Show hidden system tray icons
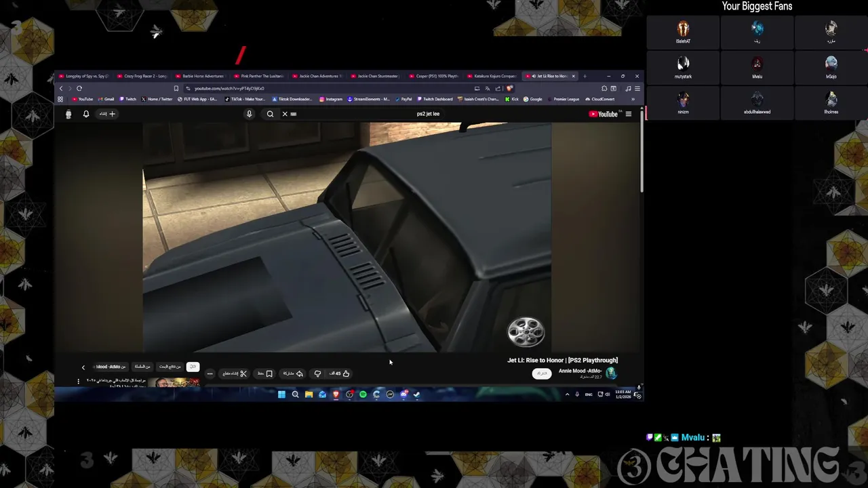 567,394
